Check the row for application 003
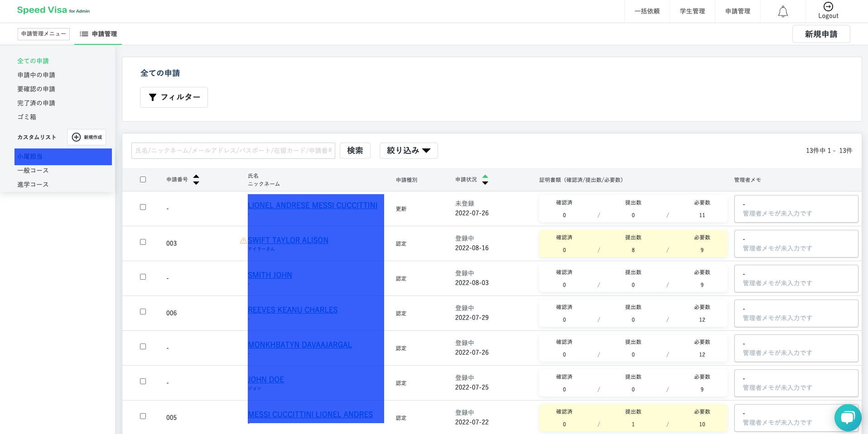868x434 pixels. pos(143,242)
